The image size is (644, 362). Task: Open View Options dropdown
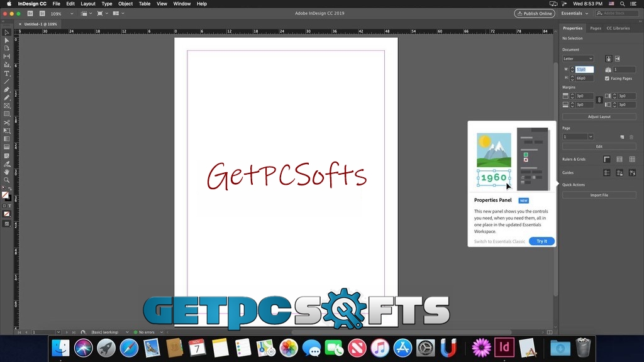pos(86,14)
